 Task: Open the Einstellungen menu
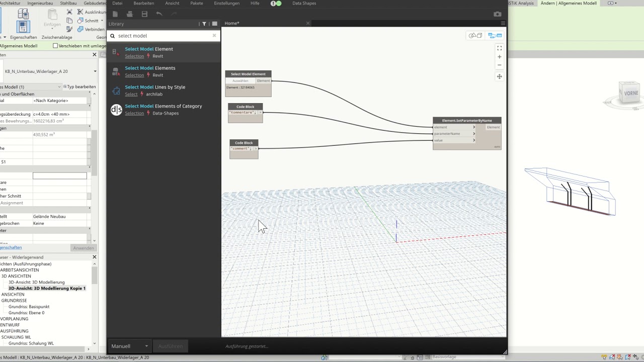pyautogui.click(x=226, y=4)
